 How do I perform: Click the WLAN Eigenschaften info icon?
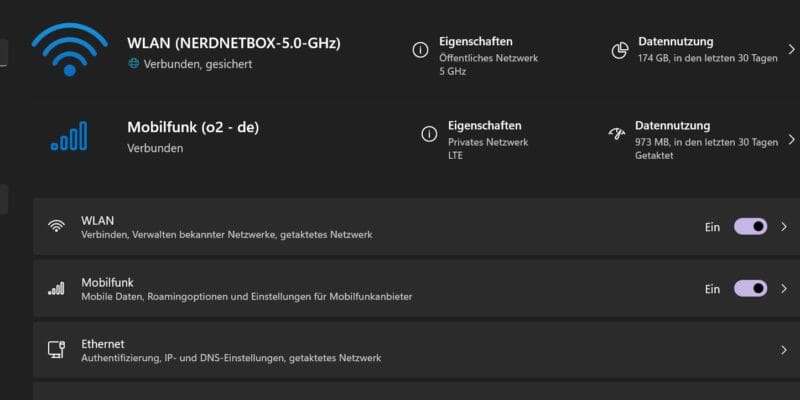coord(420,50)
